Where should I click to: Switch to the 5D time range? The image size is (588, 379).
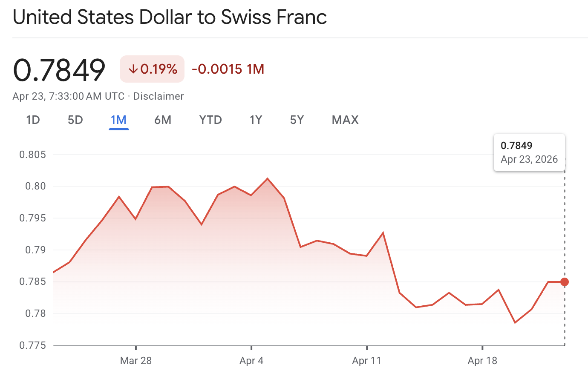tap(75, 120)
